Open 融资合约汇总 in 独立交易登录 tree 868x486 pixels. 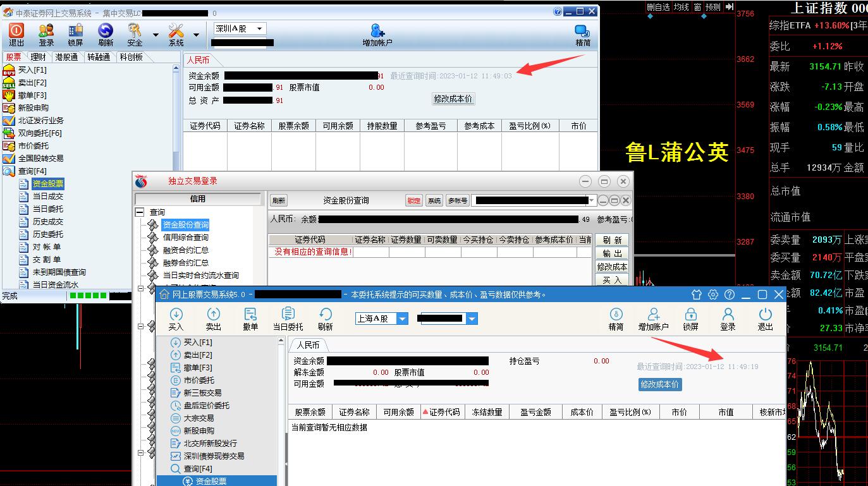tap(186, 250)
